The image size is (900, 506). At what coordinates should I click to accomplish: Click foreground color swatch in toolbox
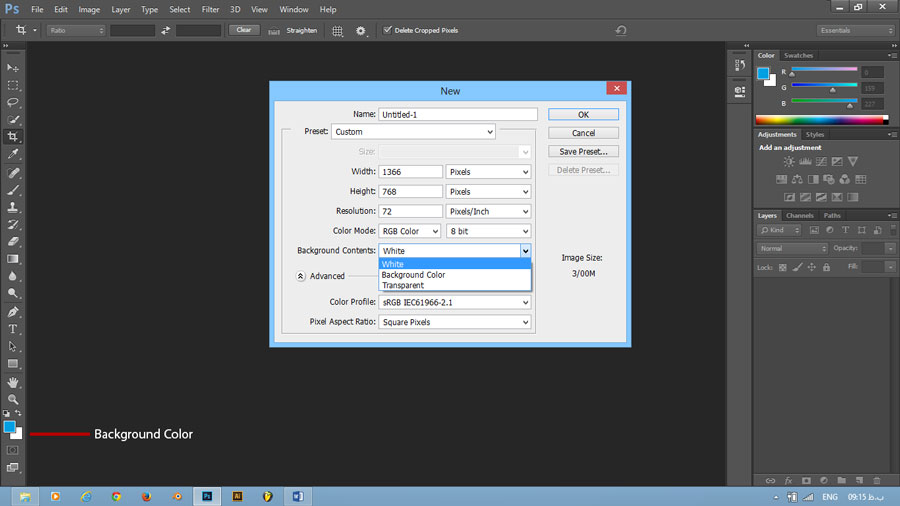[9, 427]
